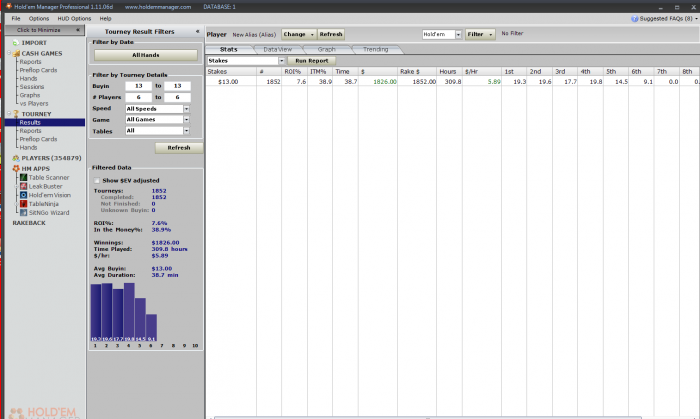Click the maximum # Players field
The width and height of the screenshot is (700, 419).
pos(177,97)
